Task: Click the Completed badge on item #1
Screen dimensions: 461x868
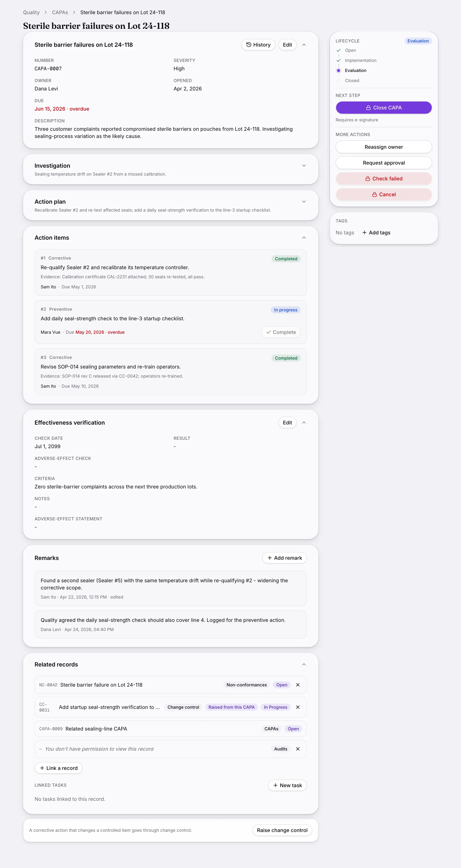Action: (x=286, y=259)
